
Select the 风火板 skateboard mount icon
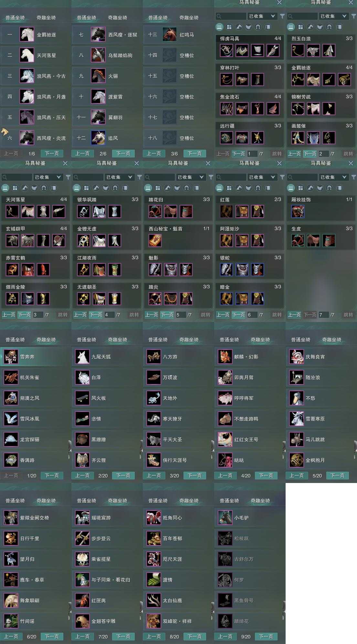(x=82, y=398)
